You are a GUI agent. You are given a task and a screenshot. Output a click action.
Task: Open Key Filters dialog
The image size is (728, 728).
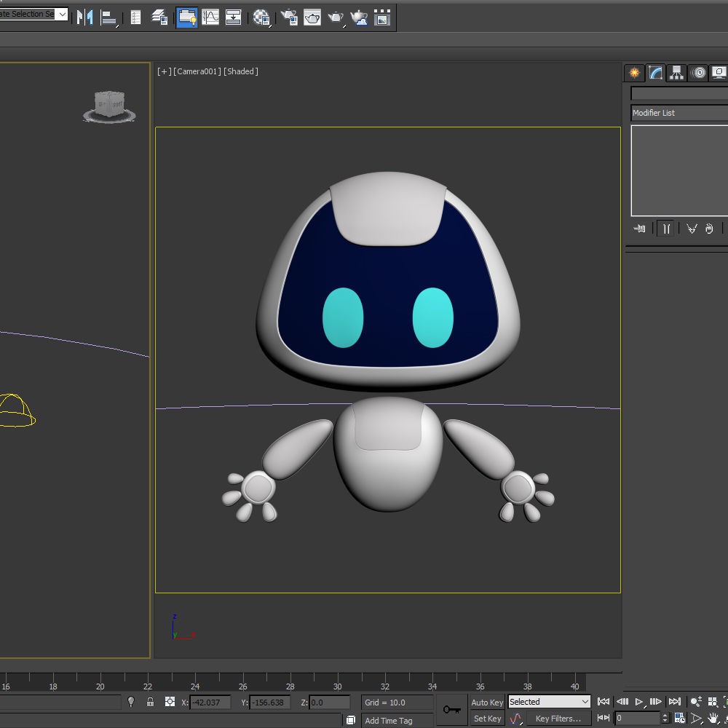(x=558, y=719)
